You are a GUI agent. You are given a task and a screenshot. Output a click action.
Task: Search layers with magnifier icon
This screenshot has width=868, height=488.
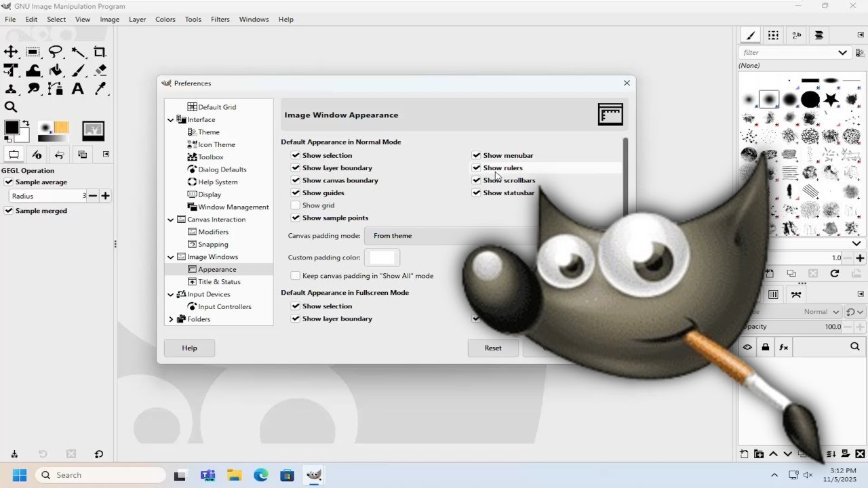pyautogui.click(x=854, y=347)
